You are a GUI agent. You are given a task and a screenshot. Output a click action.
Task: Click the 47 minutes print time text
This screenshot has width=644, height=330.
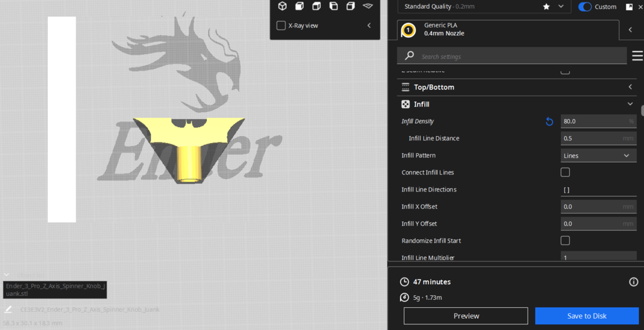pos(431,282)
